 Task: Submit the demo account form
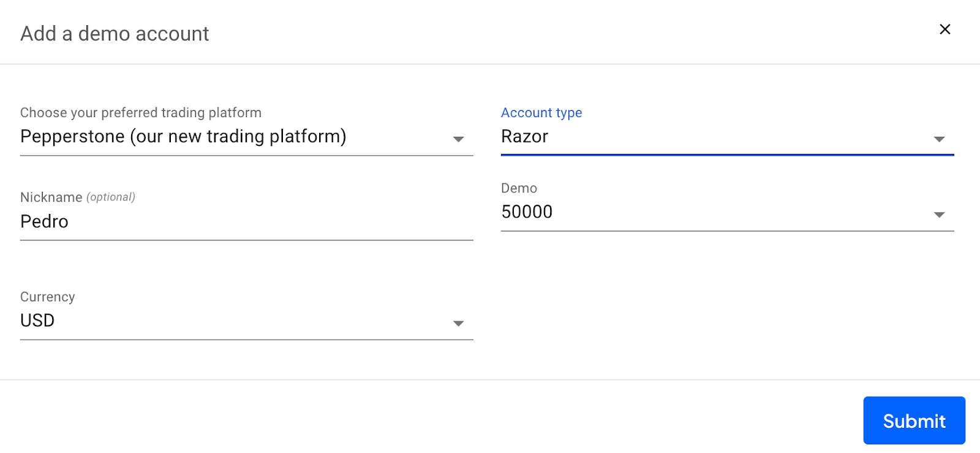tap(914, 421)
